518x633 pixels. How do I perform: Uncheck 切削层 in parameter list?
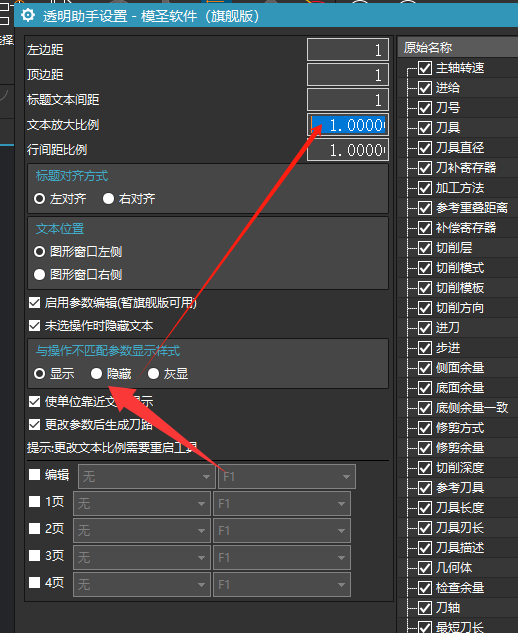coord(425,248)
